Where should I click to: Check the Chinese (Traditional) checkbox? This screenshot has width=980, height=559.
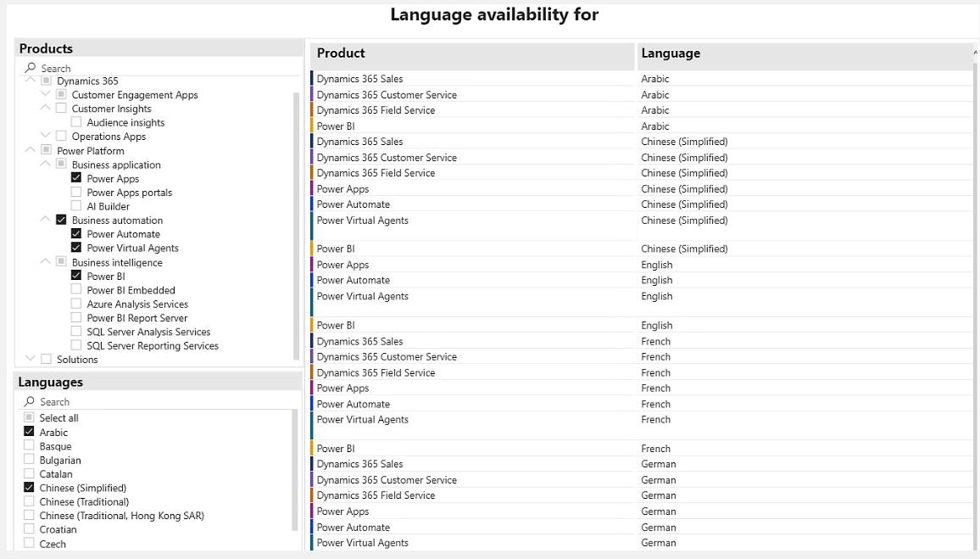[29, 500]
